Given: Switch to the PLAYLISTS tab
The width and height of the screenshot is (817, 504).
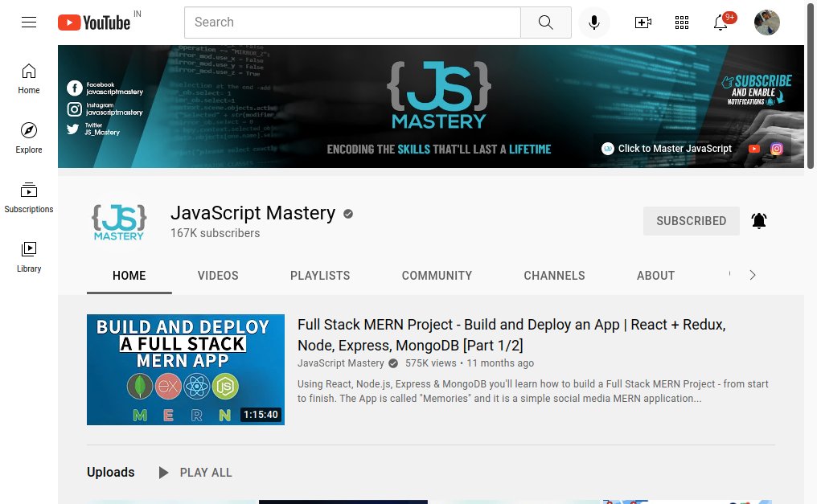Looking at the screenshot, I should pos(320,276).
